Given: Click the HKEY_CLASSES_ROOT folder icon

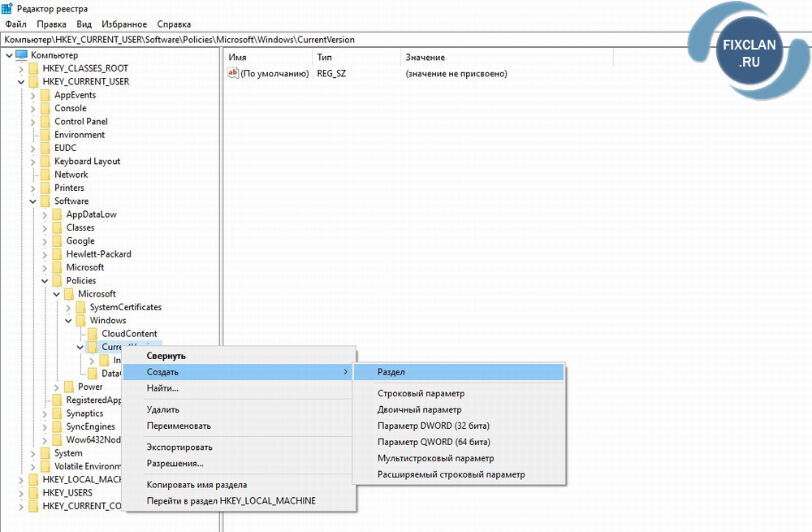Looking at the screenshot, I should click(x=33, y=68).
